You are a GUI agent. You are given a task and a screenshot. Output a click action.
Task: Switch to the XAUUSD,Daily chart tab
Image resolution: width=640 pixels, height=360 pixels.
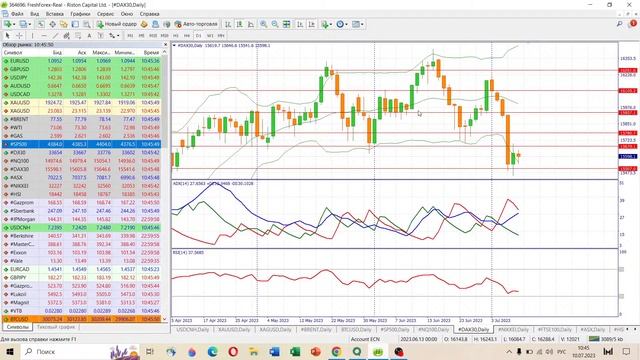pyautogui.click(x=233, y=329)
